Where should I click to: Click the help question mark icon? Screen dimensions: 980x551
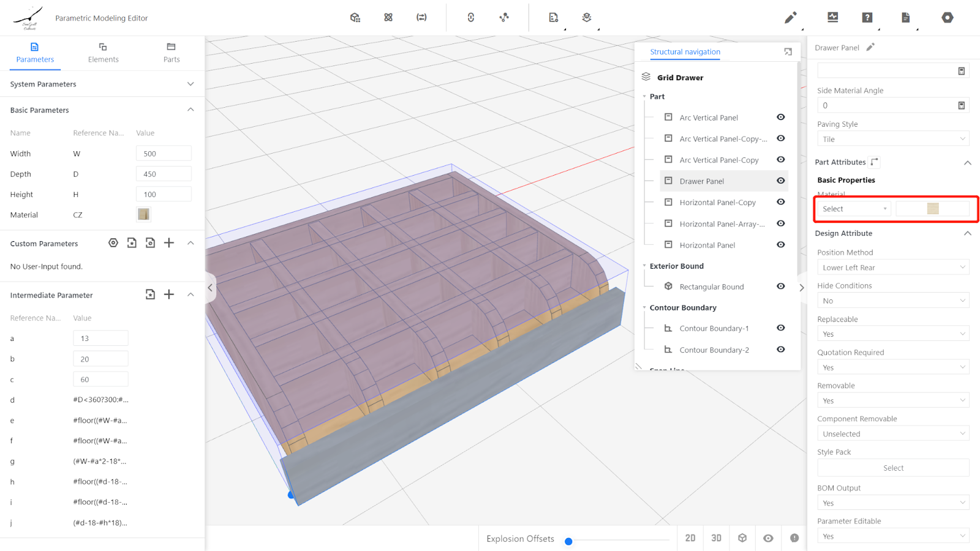click(867, 18)
